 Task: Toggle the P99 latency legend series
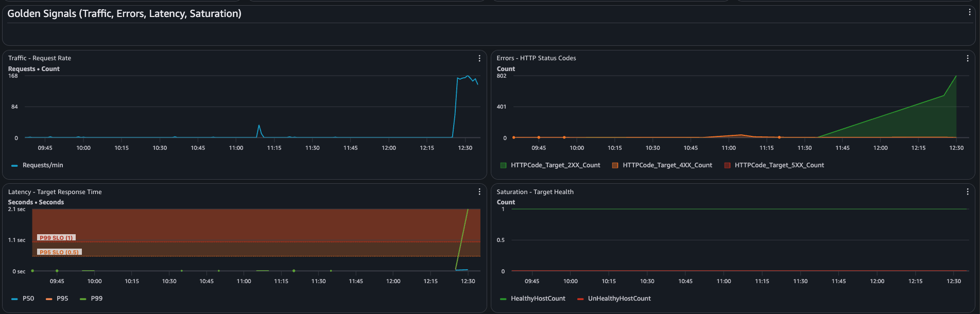pyautogui.click(x=91, y=299)
